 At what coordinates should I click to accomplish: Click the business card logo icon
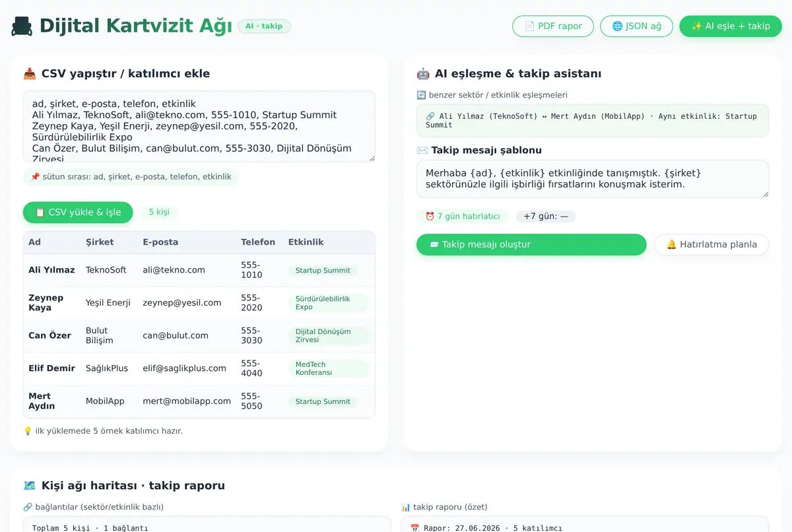(x=22, y=26)
